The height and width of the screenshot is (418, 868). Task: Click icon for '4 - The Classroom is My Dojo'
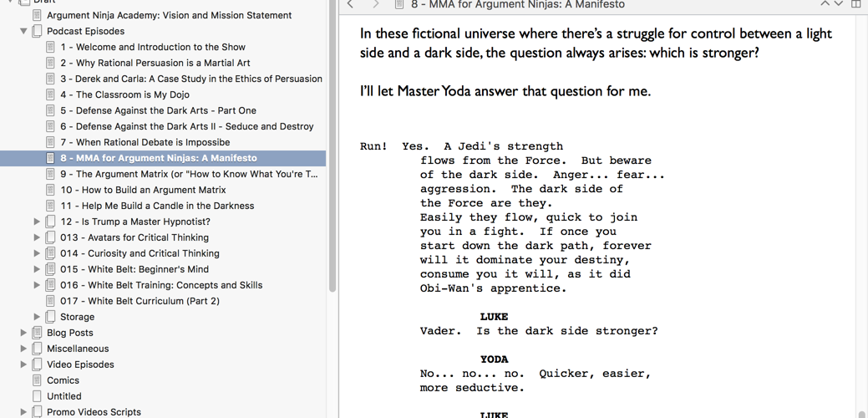(x=51, y=94)
